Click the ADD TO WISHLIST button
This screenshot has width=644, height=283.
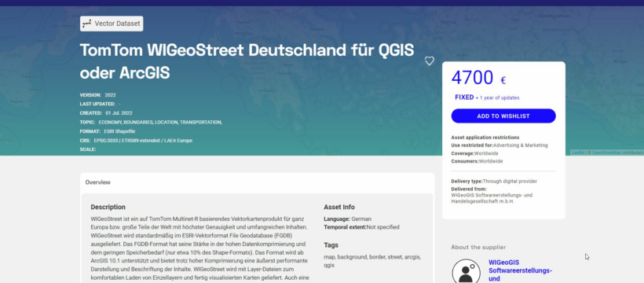(x=503, y=116)
